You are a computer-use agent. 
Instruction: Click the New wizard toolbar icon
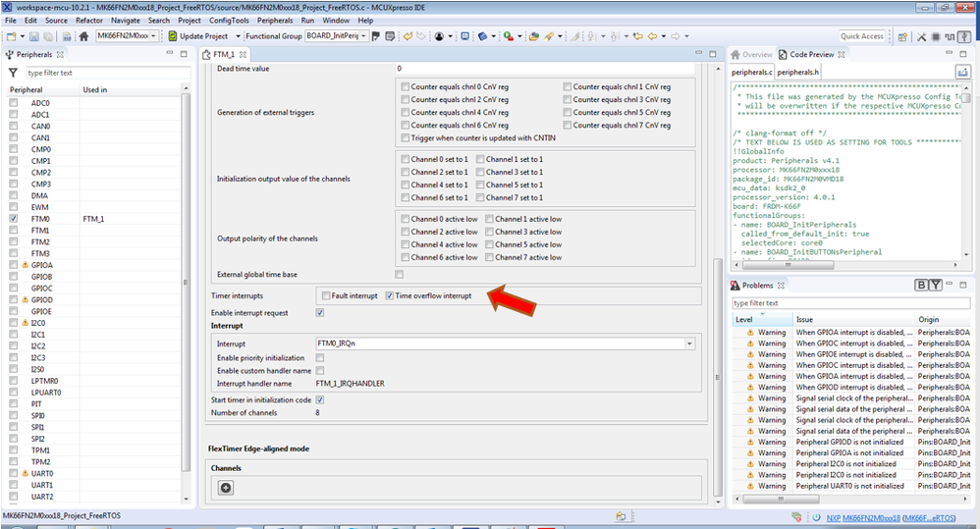point(11,36)
